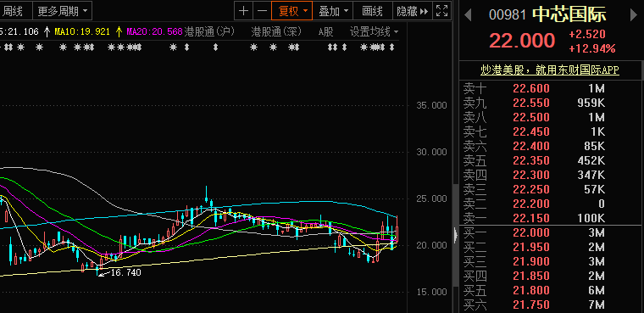The width and height of the screenshot is (644, 313).
Task: Click 隐藏 to hide the panel
Action: (x=412, y=11)
